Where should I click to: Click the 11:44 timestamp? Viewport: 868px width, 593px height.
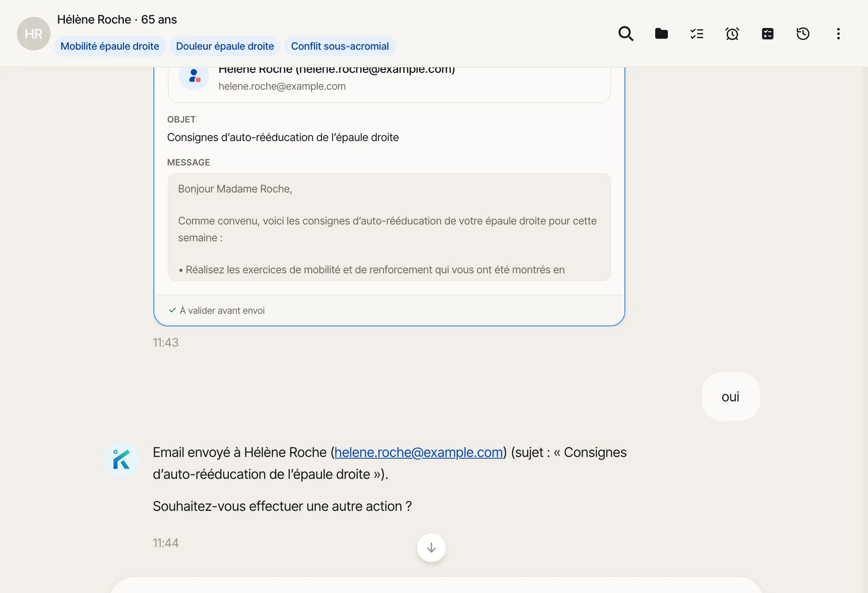point(165,543)
